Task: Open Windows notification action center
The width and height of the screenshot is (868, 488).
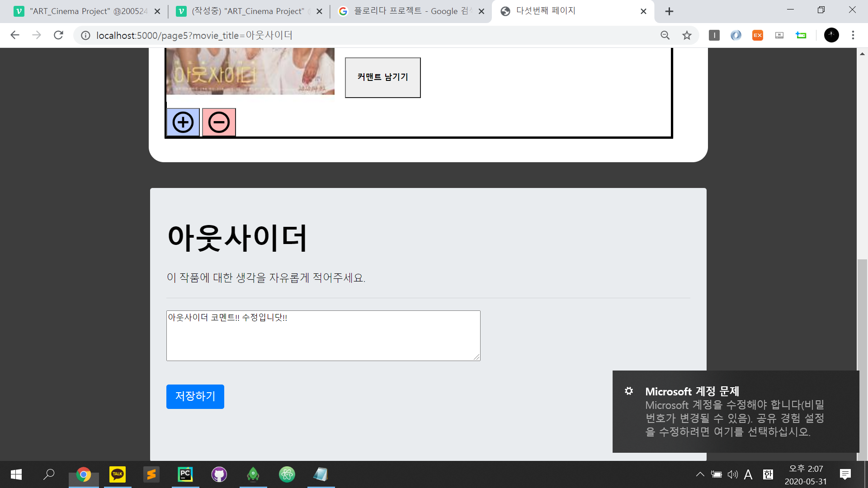Action: [x=845, y=474]
